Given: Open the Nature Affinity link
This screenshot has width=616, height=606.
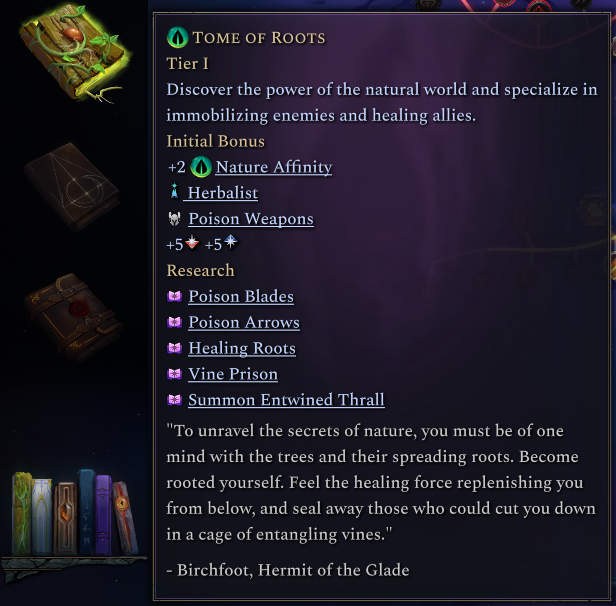Looking at the screenshot, I should [x=273, y=167].
